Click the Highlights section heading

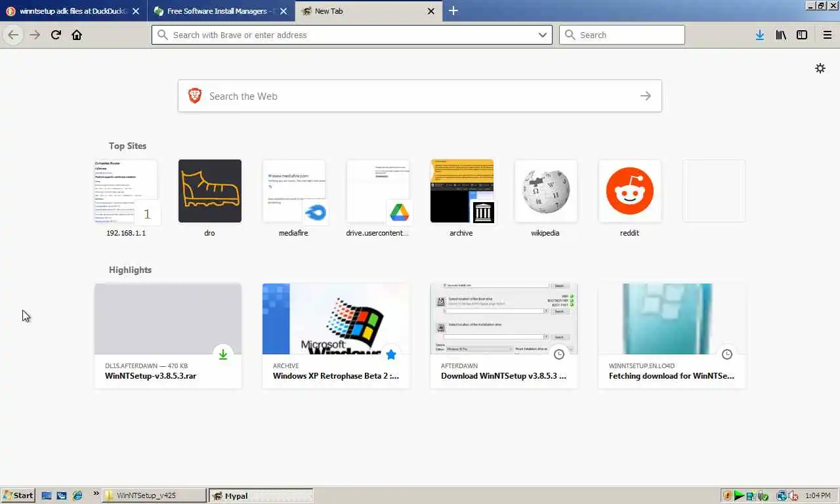coord(130,270)
